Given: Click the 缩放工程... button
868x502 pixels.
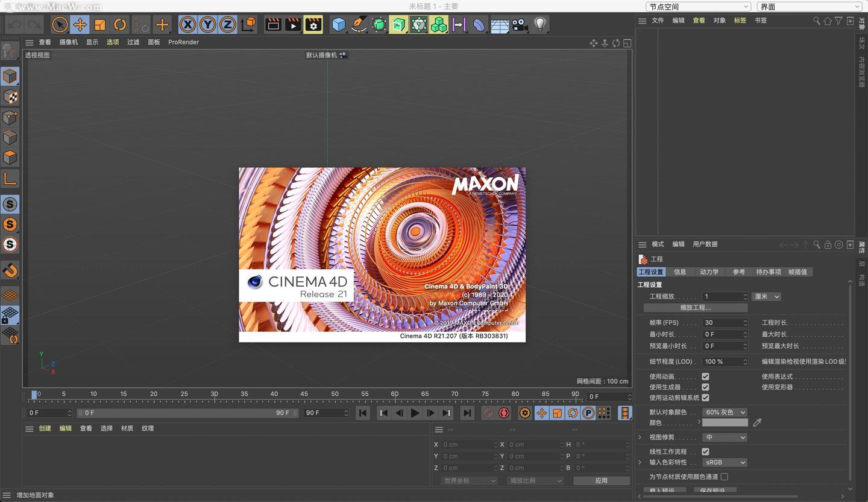Looking at the screenshot, I should coord(695,308).
